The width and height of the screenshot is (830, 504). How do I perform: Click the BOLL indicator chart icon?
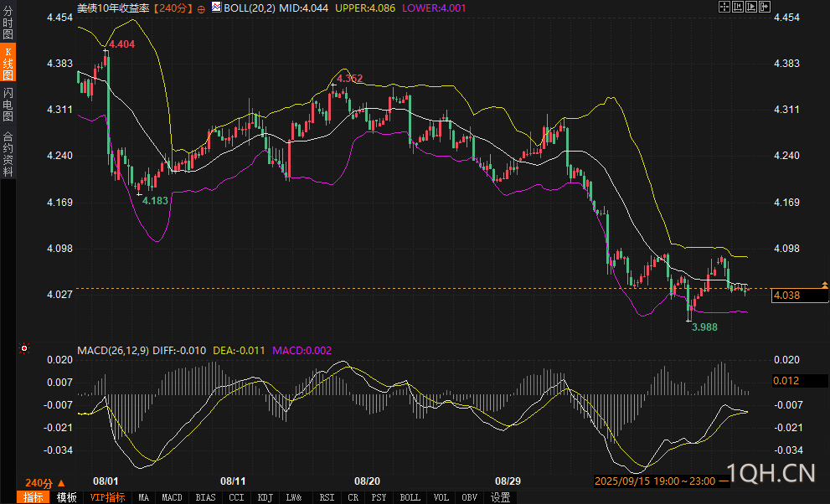(216, 8)
